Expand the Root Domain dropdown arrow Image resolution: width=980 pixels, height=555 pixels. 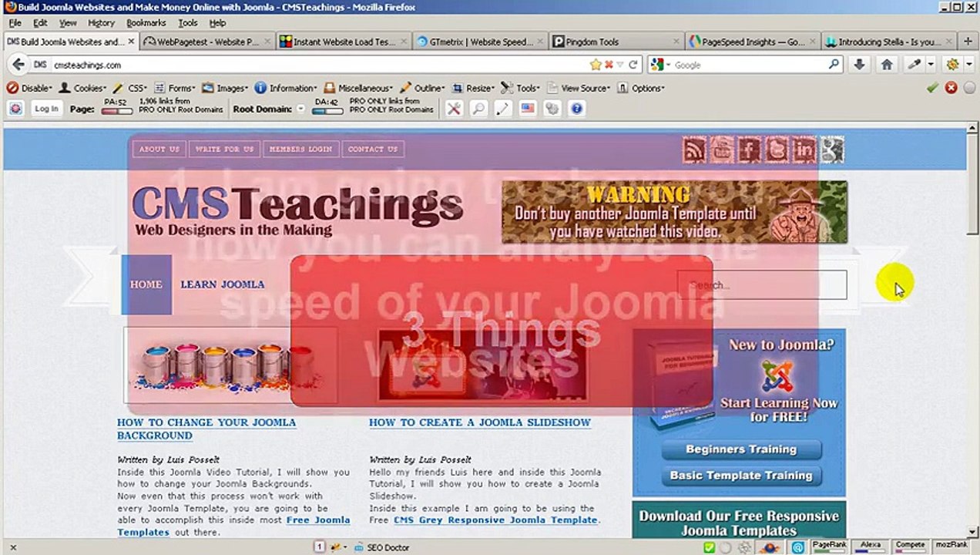coord(300,109)
